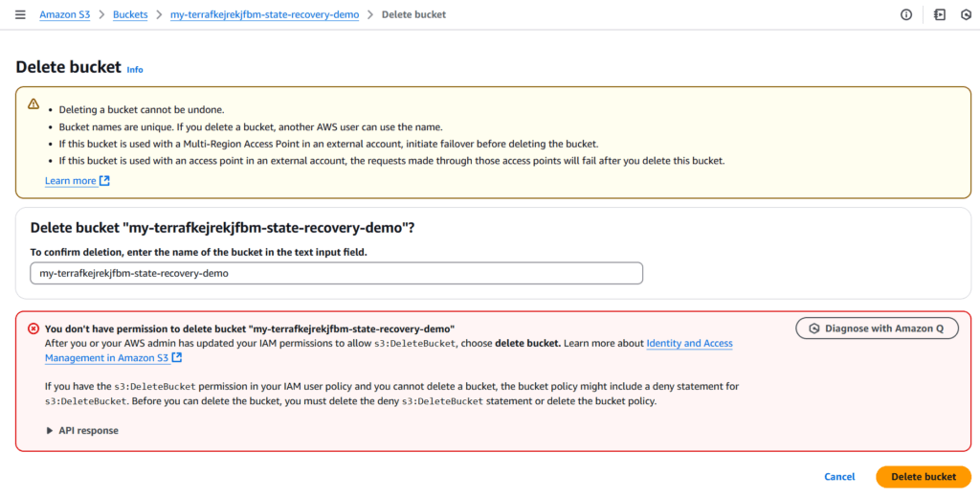Open the hamburger navigation menu
This screenshot has width=980, height=498.
tap(20, 14)
